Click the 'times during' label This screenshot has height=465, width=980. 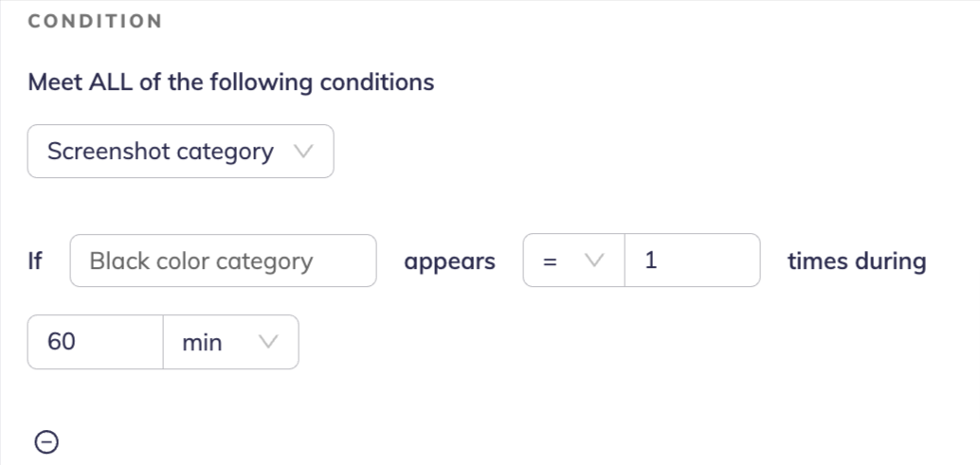click(x=857, y=261)
